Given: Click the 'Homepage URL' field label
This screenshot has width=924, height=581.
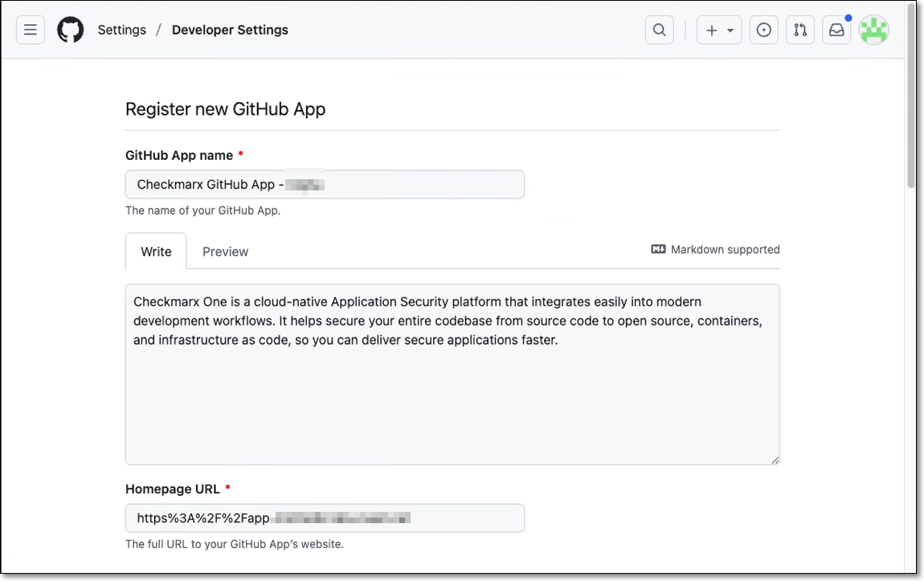Looking at the screenshot, I should (x=173, y=489).
